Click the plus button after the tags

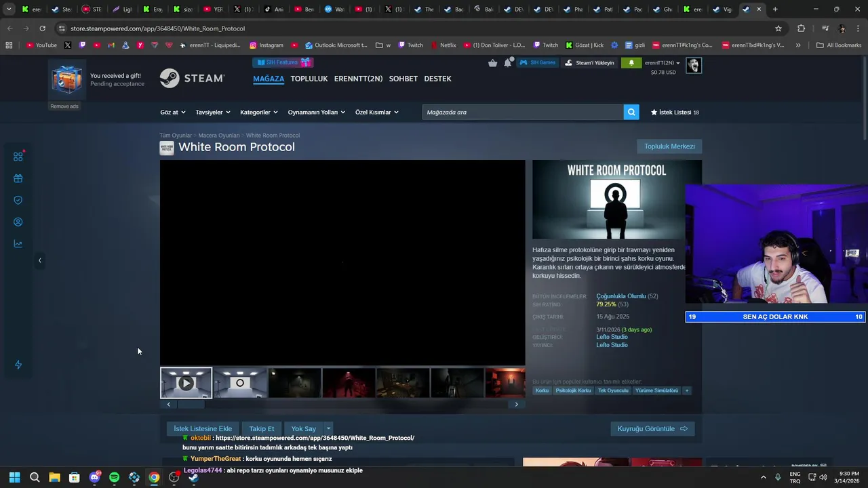coord(687,390)
